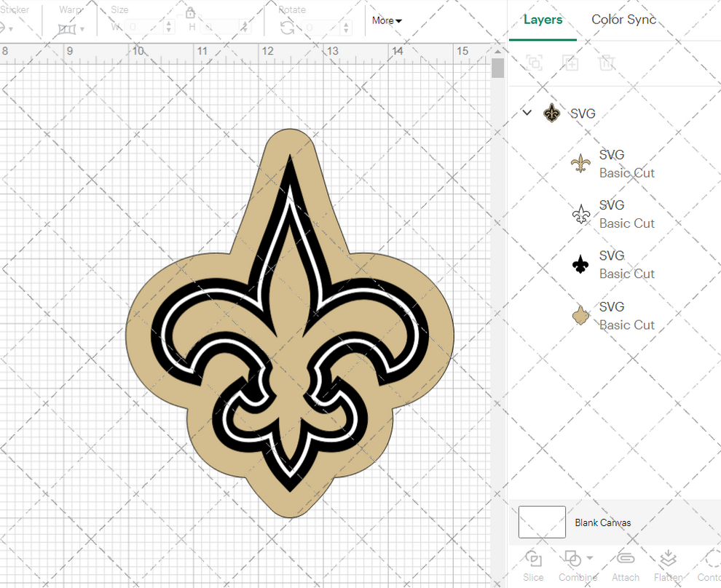Click the Attach icon
This screenshot has height=588, width=721.
[x=625, y=558]
